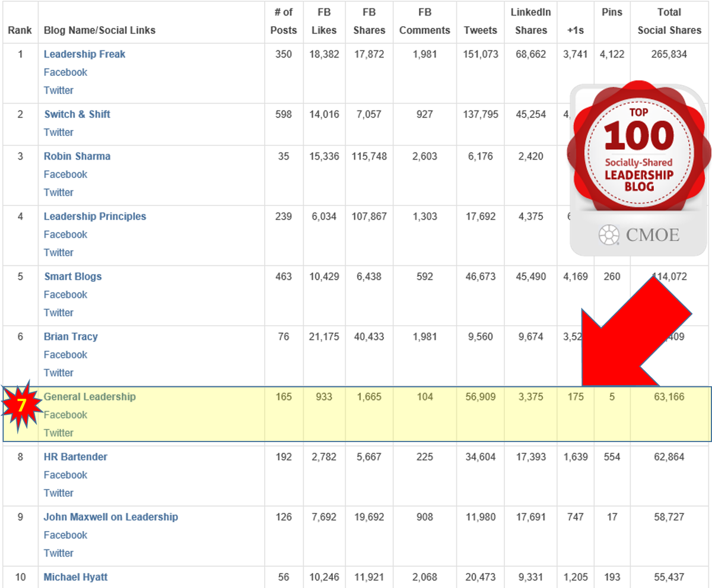
Task: Click the Tweets column header
Action: pos(481,30)
